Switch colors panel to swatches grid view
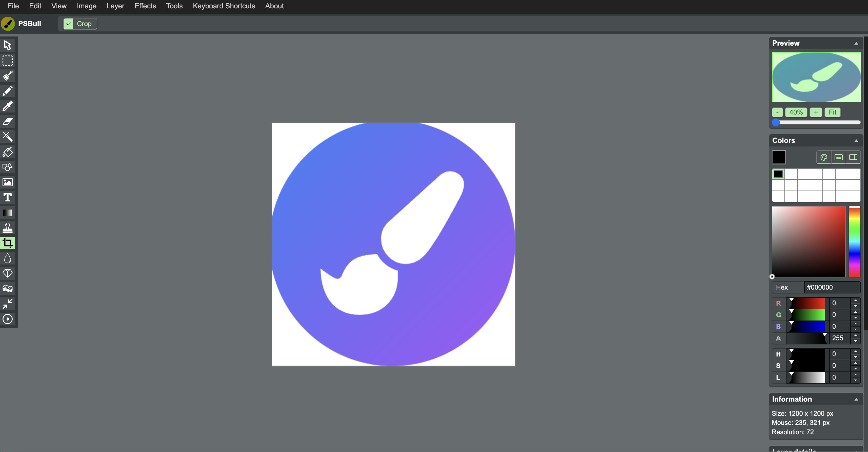This screenshot has width=868, height=452. [853, 157]
